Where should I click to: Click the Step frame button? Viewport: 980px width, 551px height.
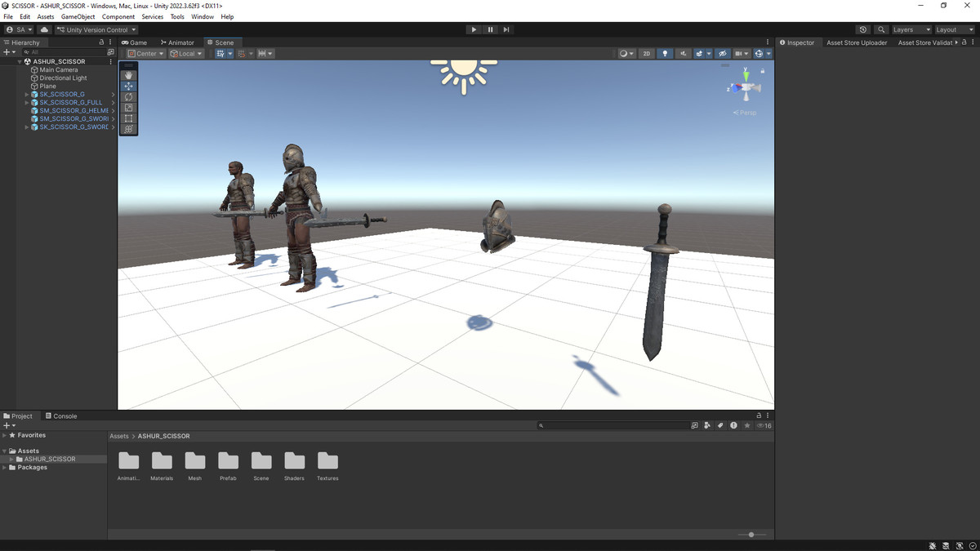tap(506, 29)
